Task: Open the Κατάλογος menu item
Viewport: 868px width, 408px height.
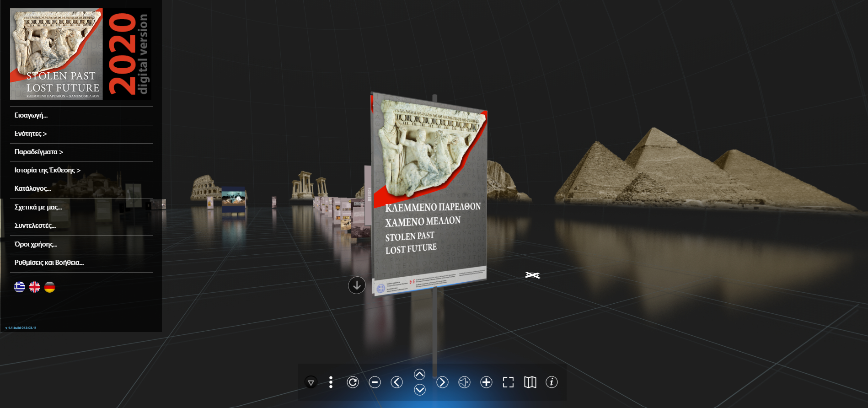Action: pos(32,188)
